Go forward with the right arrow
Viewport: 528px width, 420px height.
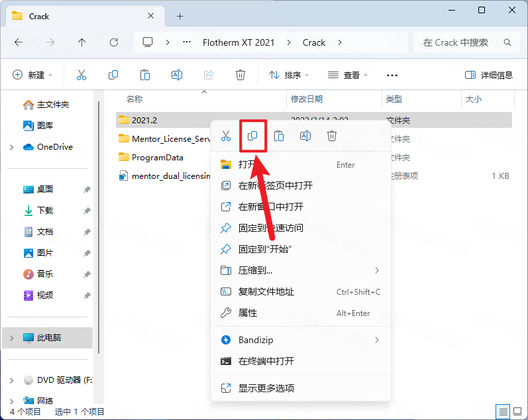pyautogui.click(x=50, y=42)
